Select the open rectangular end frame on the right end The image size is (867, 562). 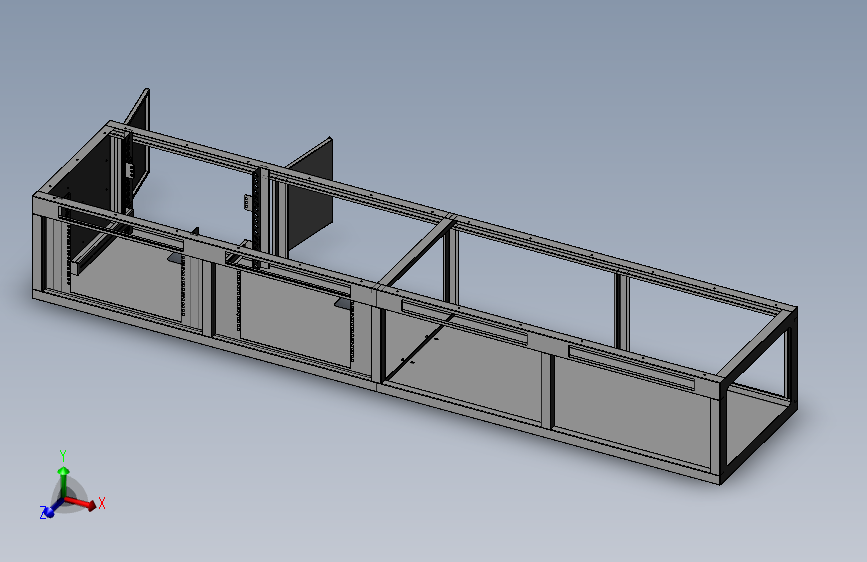(x=759, y=395)
